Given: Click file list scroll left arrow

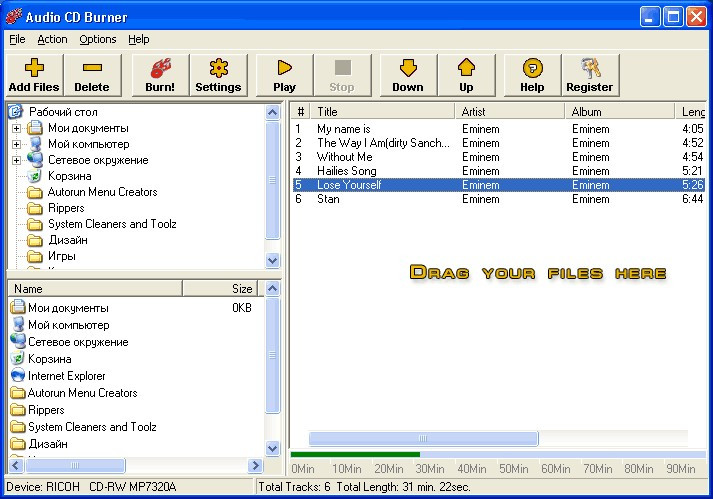Looking at the screenshot, I should [x=16, y=465].
